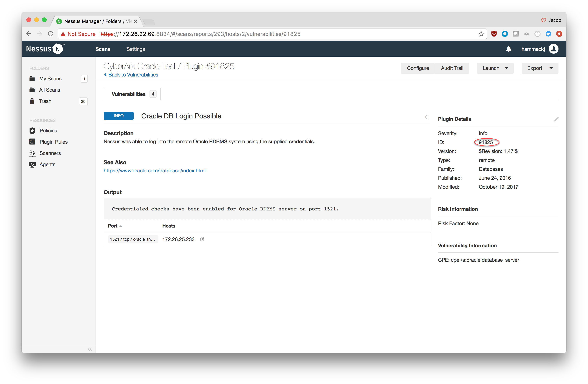The image size is (588, 384).
Task: Open Scanners from the sidebar
Action: pos(50,153)
